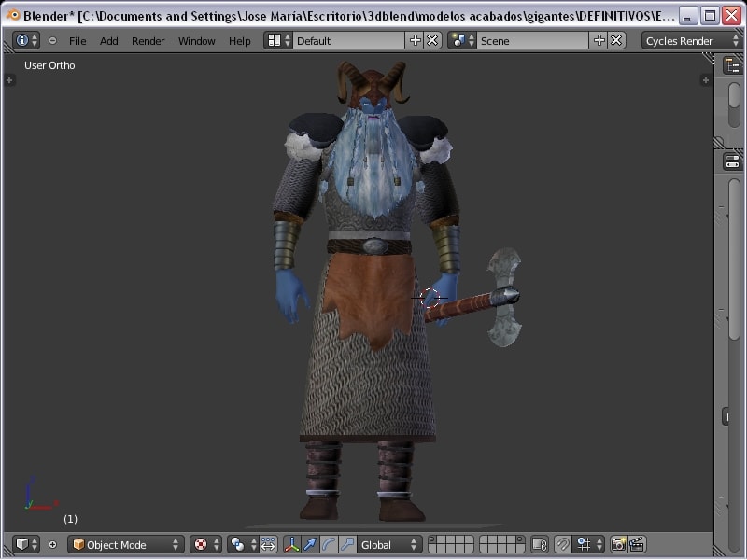Toggle lock camera and layers to scene
The image size is (747, 560).
pos(540,544)
